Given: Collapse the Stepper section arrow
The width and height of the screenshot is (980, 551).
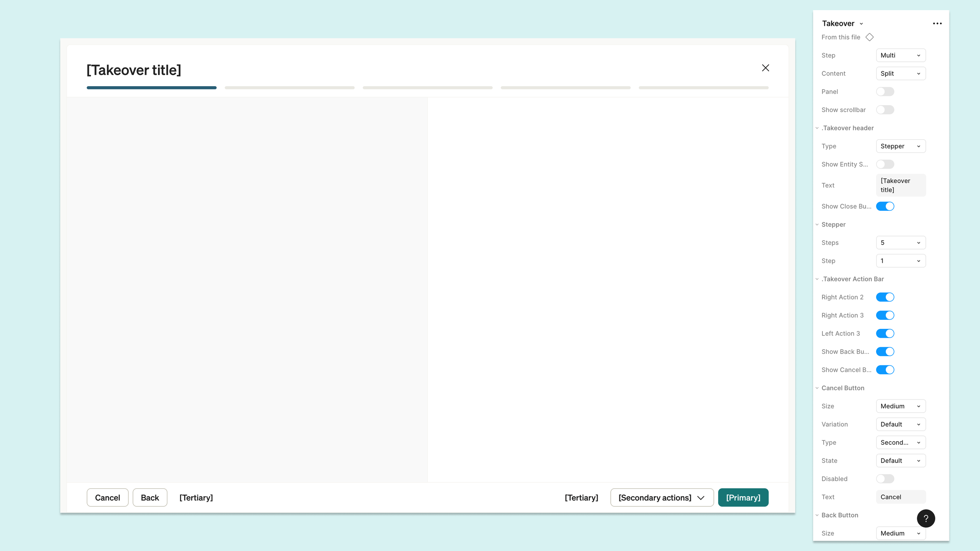Looking at the screenshot, I should (817, 225).
